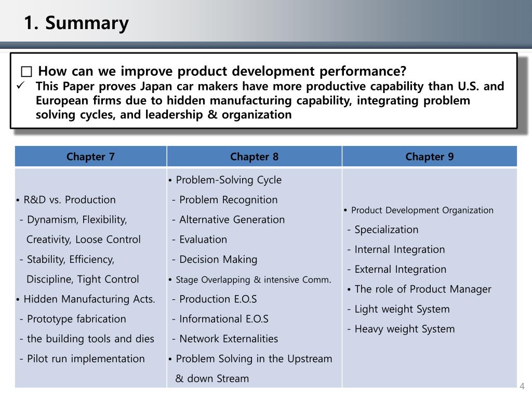Click 'solving cycles, and leadership & organization' line

click(164, 115)
